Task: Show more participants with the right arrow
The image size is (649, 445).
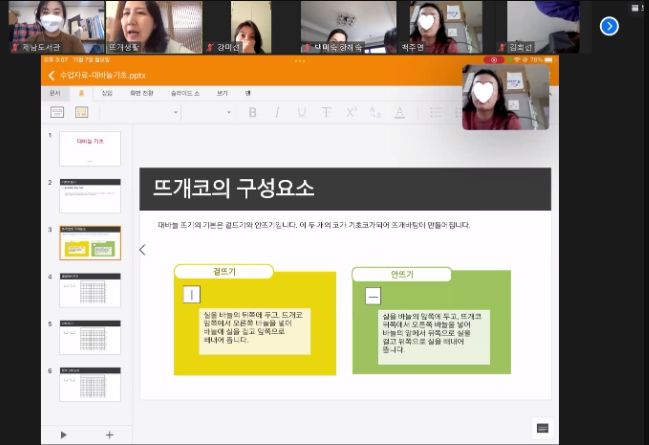Action: tap(609, 26)
